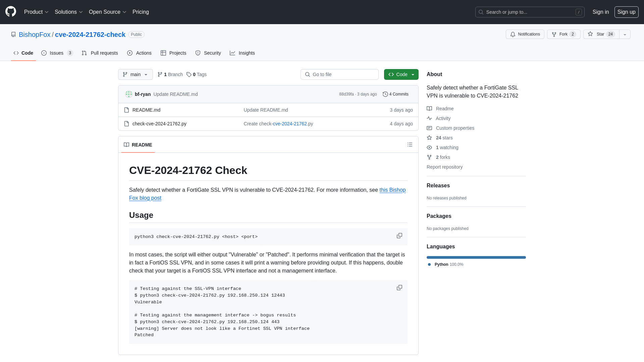
Task: Switch to the Code tab
Action: point(23,53)
